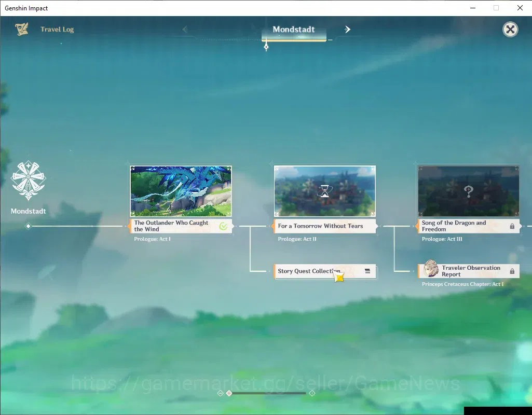The height and width of the screenshot is (415, 532).
Task: Click the right end marker of bottom scrollbar
Action: coord(312,393)
